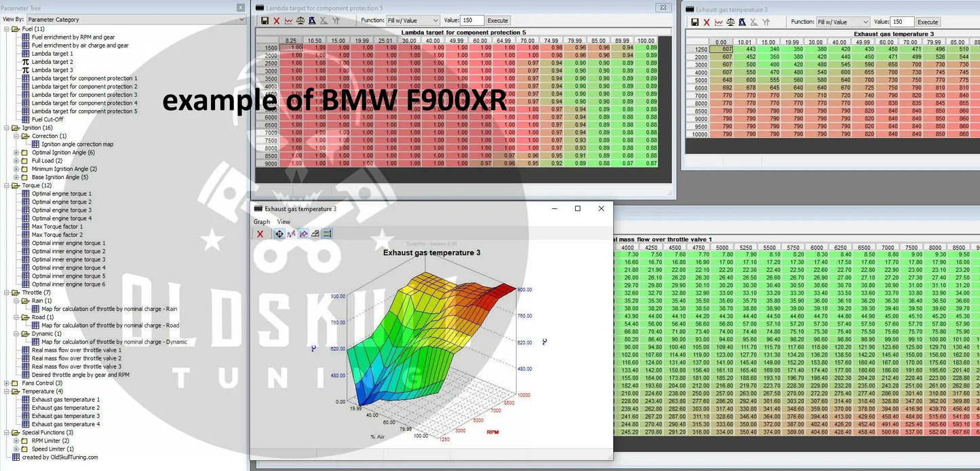Viewport: 980px width, 471px height.
Task: Click the save icon in Exhaust gas temperature 3 table toolbar
Action: click(x=694, y=22)
